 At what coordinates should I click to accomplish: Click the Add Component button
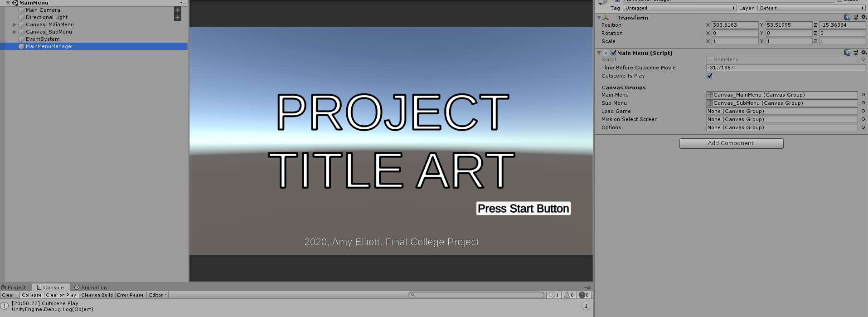click(731, 143)
